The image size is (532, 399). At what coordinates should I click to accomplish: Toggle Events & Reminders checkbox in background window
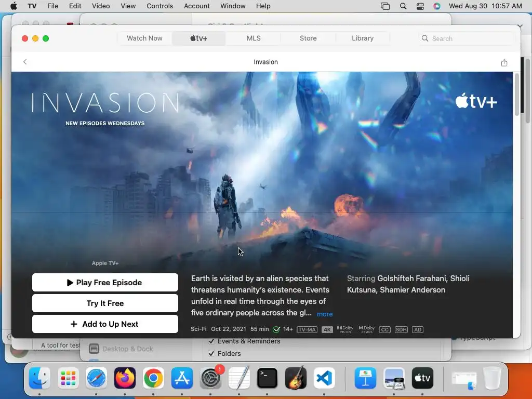211,341
